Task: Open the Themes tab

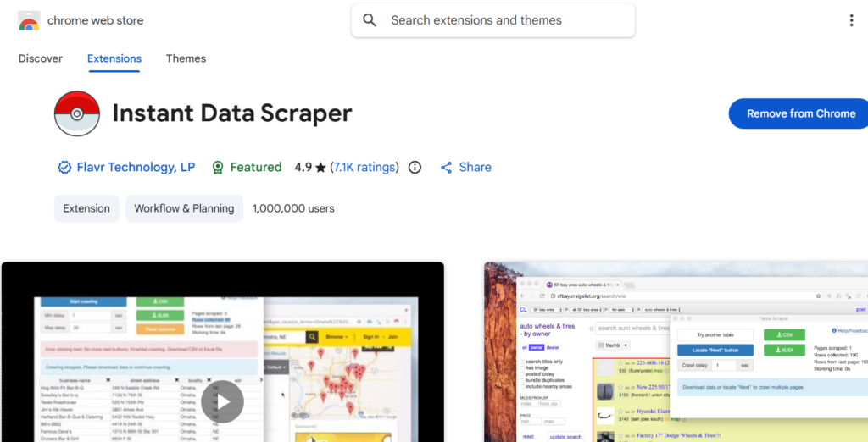Action: click(x=186, y=58)
